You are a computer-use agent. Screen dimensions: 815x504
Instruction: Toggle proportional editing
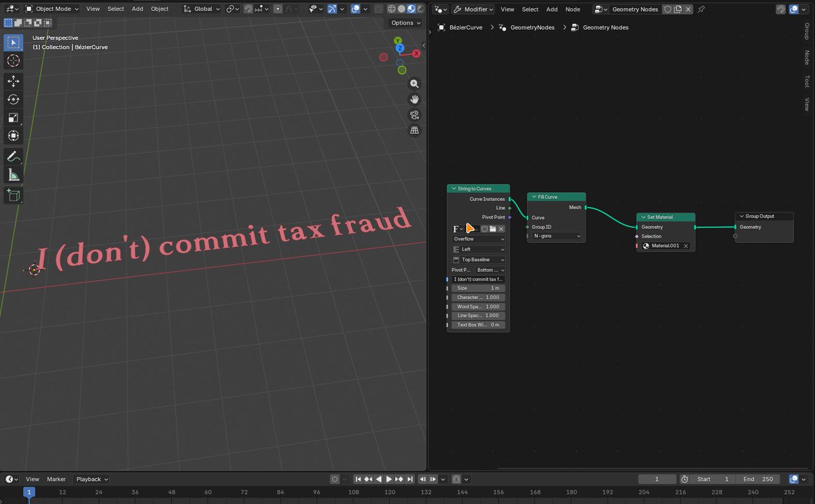278,9
